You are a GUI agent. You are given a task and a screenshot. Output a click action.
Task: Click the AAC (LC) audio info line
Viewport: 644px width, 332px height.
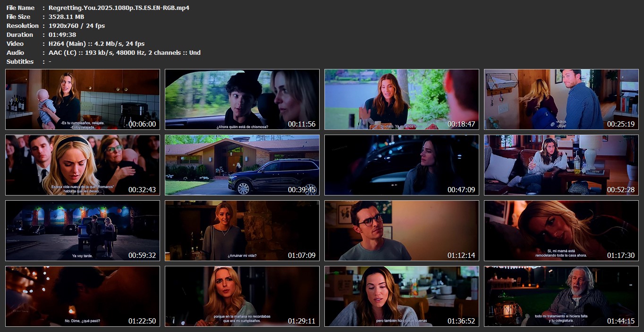(124, 52)
